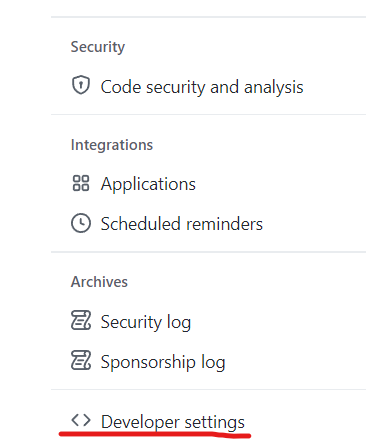Open Code security and analysis settings
366x448 pixels.
202,87
